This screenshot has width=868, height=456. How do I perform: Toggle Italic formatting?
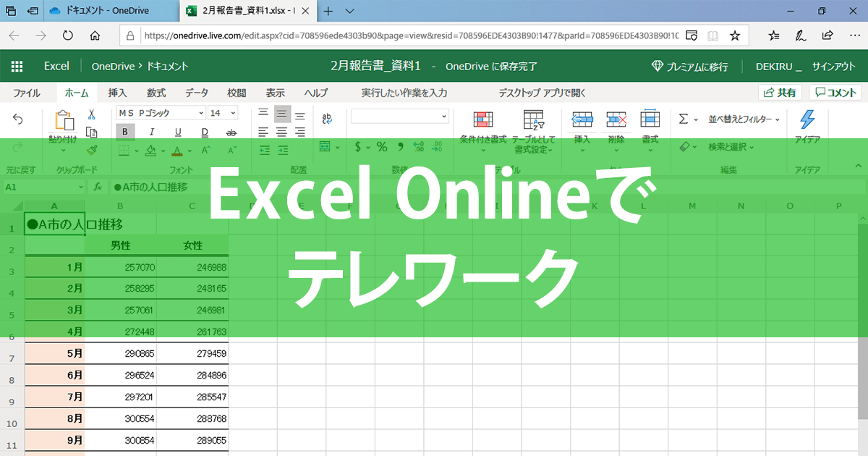pyautogui.click(x=152, y=132)
